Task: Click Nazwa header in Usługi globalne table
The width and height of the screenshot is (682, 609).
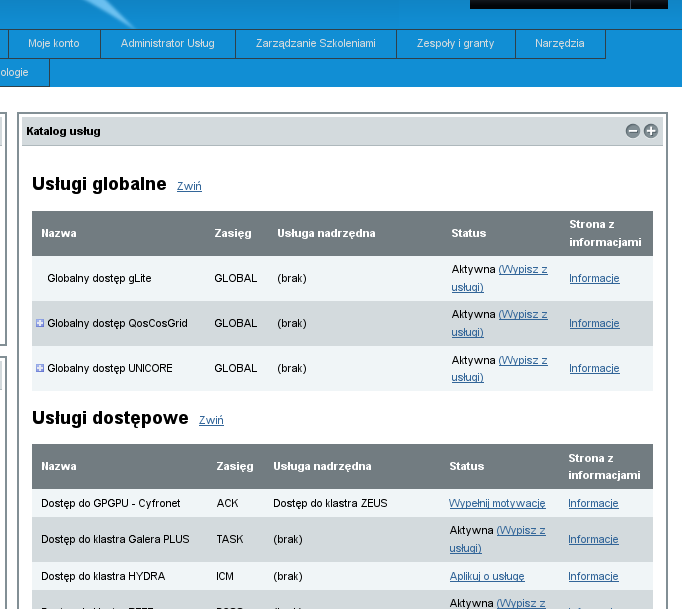Action: (59, 234)
